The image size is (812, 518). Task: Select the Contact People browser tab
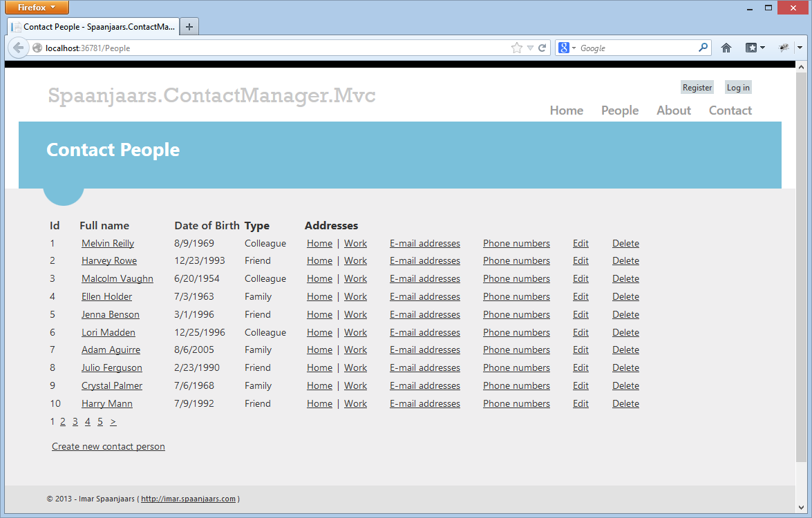tap(93, 27)
